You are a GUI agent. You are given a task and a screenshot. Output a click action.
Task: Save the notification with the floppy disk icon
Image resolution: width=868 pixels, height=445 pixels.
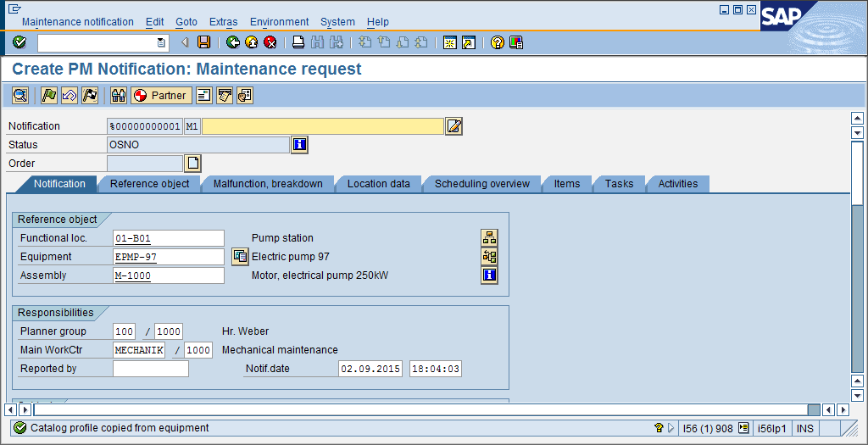click(204, 42)
